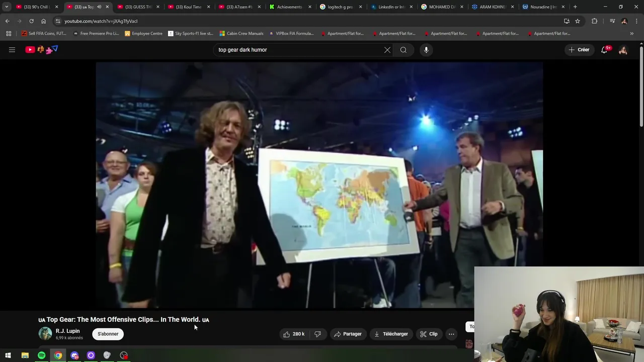Expand hidden bookmarks chevron
This screenshot has width=644, height=362.
(x=632, y=33)
